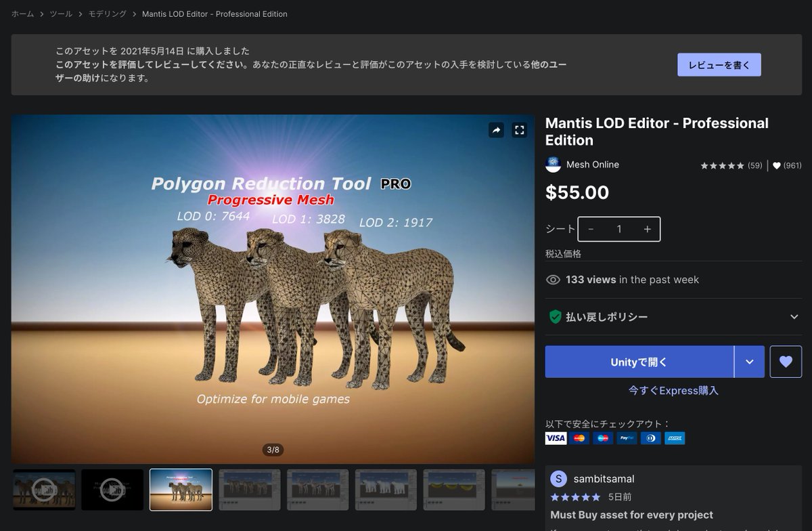Screen dimensions: 812x531
Task: Add asset to favorites with heart button
Action: pos(786,362)
